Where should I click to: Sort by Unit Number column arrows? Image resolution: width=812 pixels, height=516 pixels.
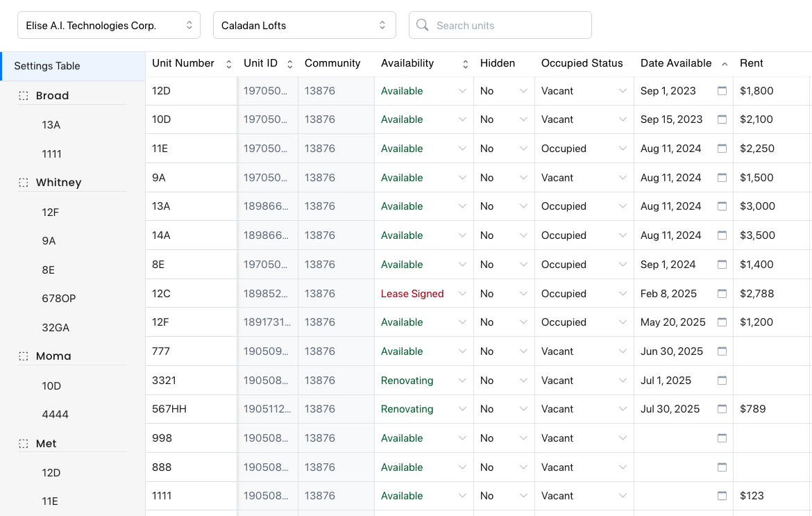[x=229, y=64]
